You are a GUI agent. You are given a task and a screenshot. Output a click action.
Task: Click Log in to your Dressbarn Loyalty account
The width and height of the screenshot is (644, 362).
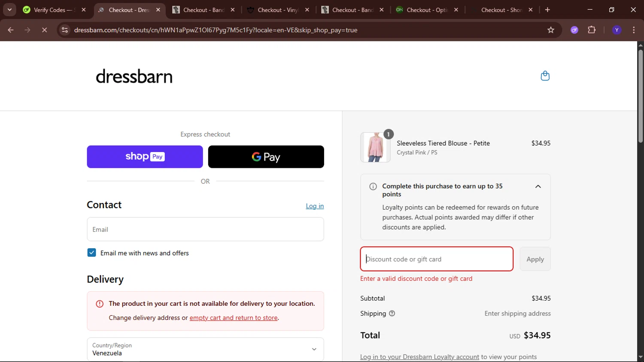point(419,357)
